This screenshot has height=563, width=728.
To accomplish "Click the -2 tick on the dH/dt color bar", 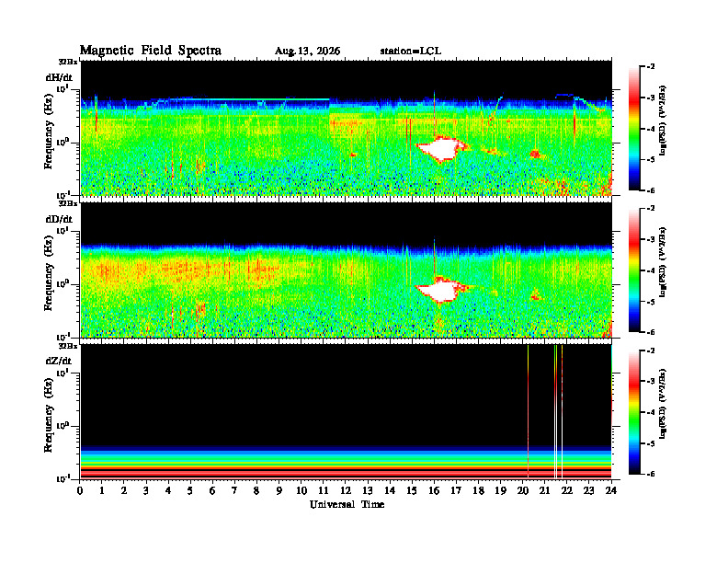I will (650, 67).
